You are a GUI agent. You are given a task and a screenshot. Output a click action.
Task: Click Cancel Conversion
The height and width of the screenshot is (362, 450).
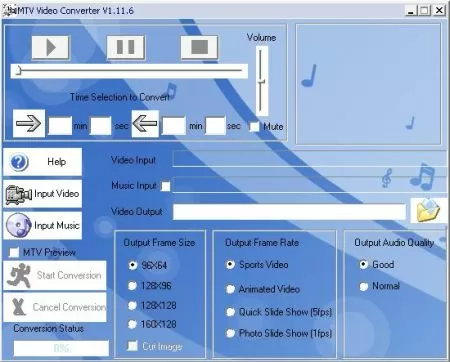[x=55, y=307]
